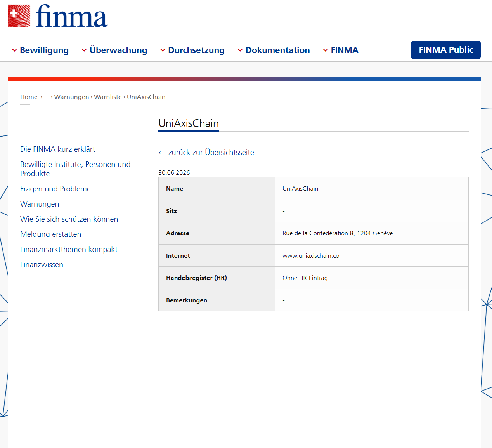Click the FINMA logo
This screenshot has width=492, height=448.
pos(58,16)
